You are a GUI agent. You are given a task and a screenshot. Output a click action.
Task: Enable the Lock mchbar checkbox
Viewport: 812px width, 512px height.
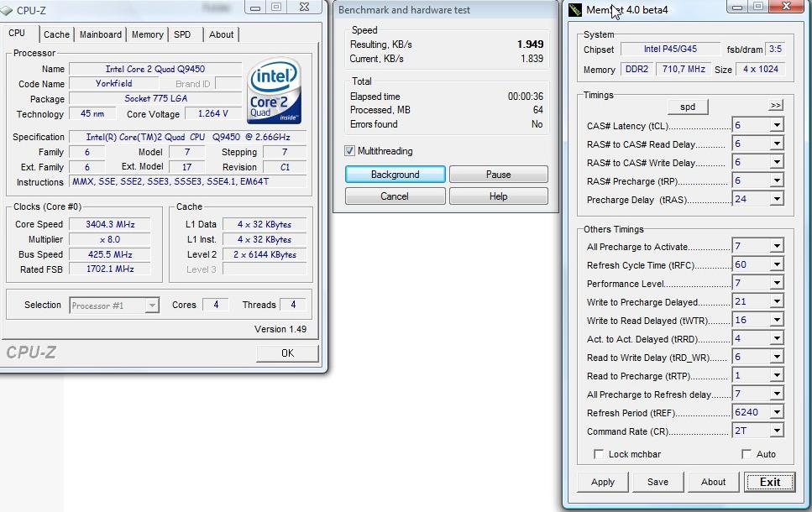tap(599, 454)
